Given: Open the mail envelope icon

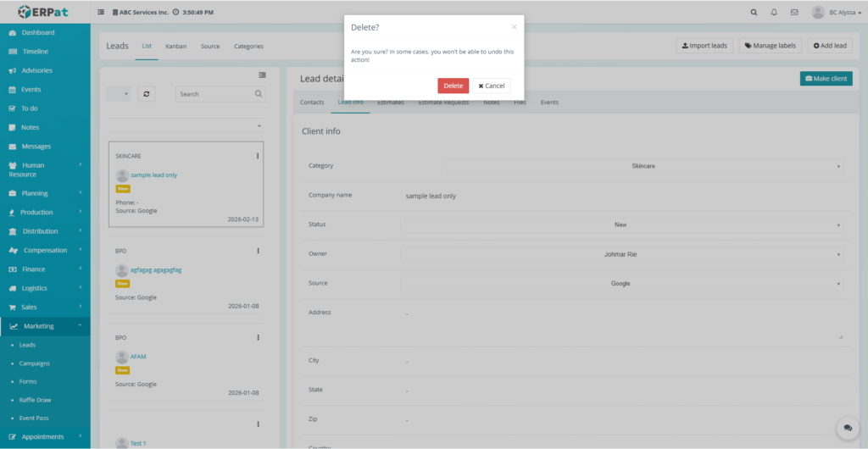Looking at the screenshot, I should (794, 13).
